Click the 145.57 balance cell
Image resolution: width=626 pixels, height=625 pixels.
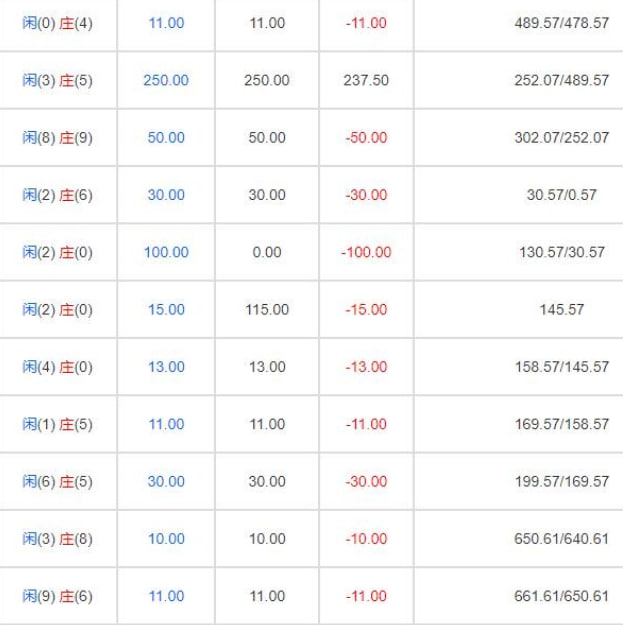pos(562,310)
